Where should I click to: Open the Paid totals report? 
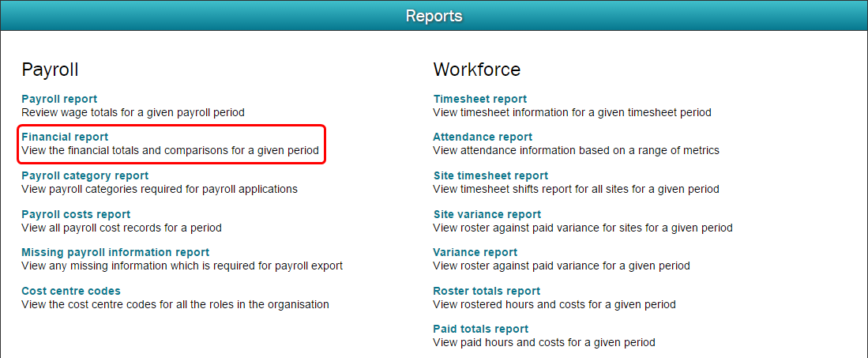480,330
